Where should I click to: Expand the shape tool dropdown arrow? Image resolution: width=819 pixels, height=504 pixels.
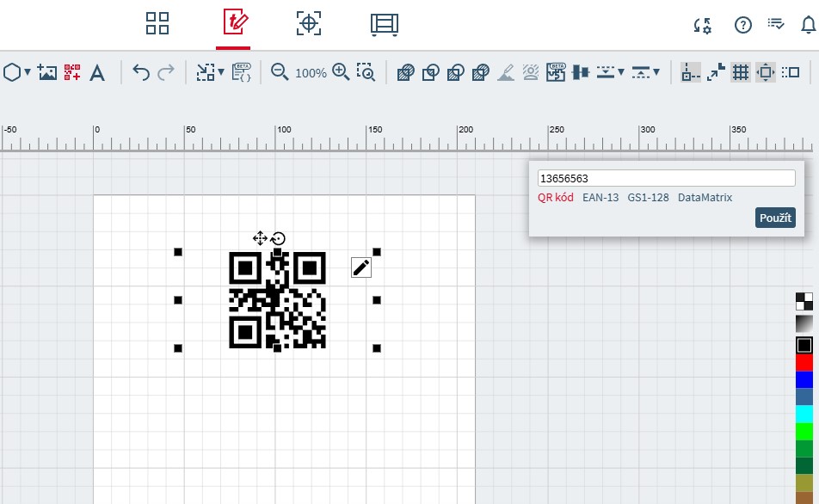(28, 73)
